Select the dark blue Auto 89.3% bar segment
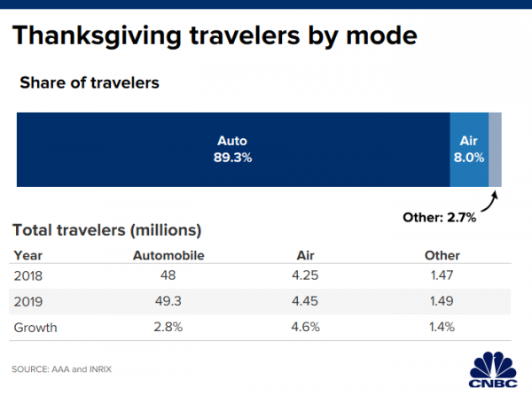This screenshot has width=532, height=395. click(232, 150)
